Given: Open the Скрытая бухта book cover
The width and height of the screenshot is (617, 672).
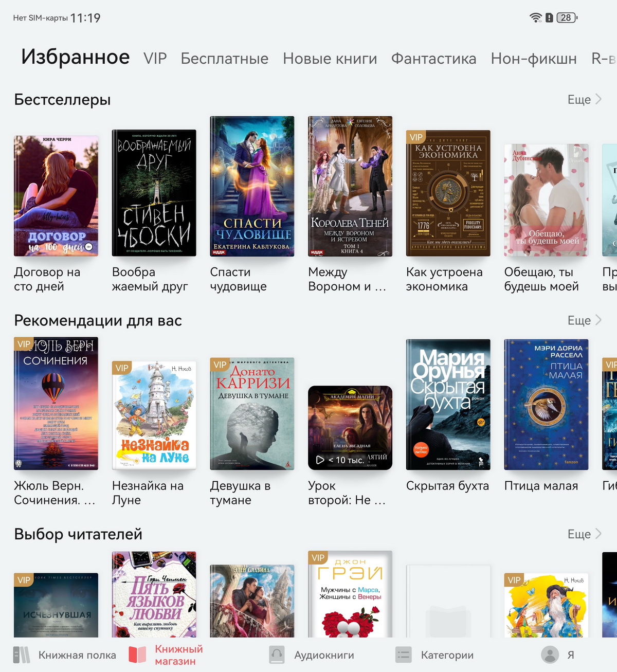Looking at the screenshot, I should pos(448,405).
